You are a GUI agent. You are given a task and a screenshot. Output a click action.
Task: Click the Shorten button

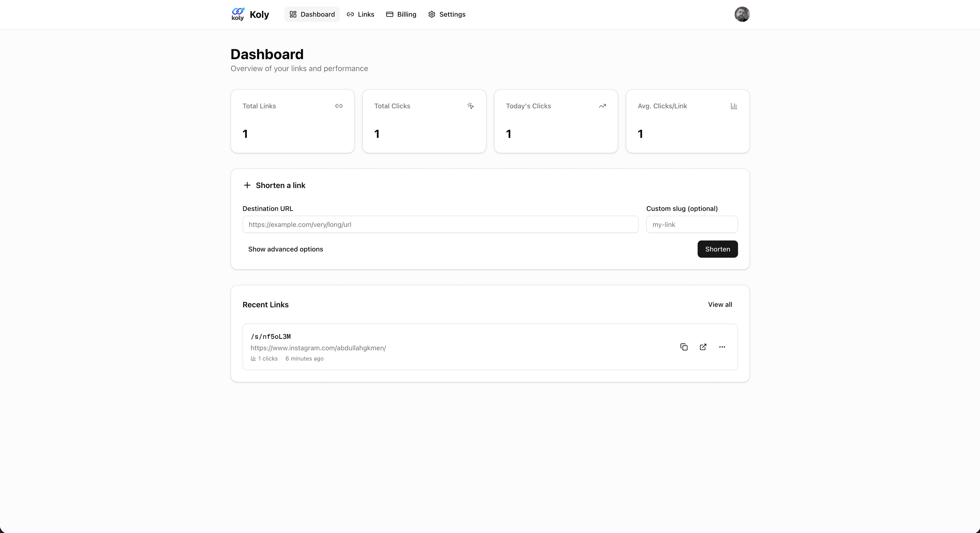717,249
